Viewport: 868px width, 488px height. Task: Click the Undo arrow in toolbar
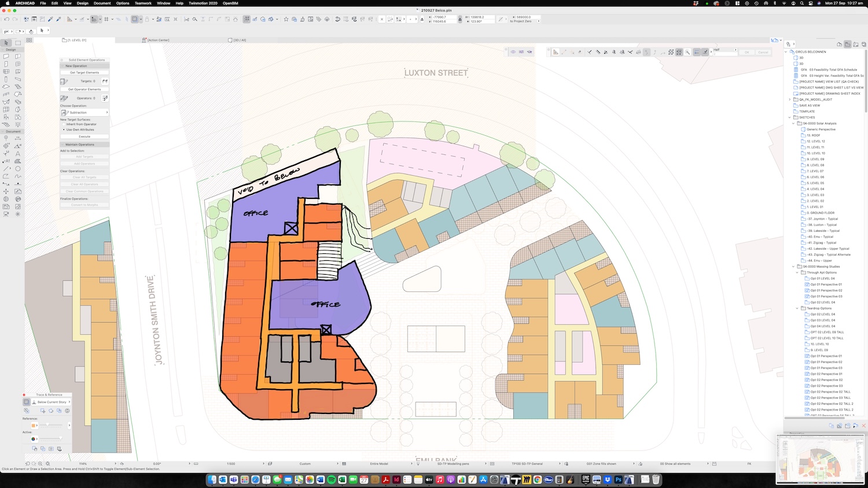pos(6,19)
